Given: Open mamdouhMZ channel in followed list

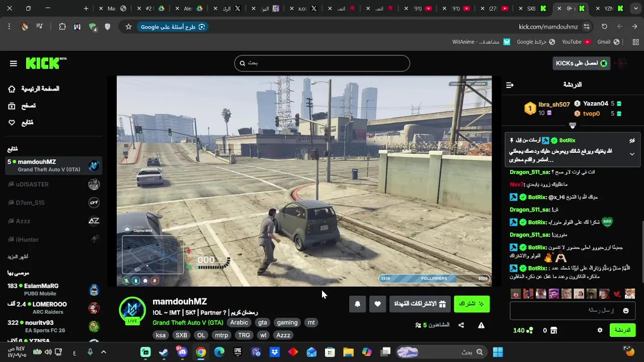Looking at the screenshot, I should tap(53, 165).
